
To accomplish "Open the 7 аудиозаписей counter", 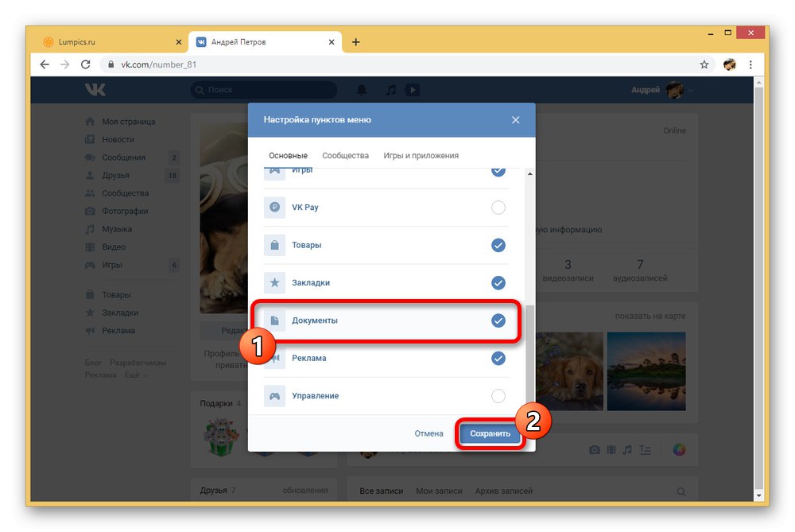I will click(640, 271).
